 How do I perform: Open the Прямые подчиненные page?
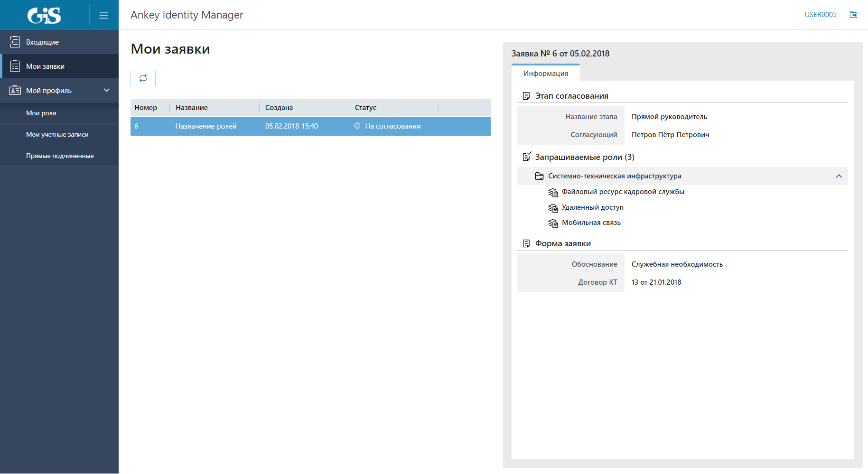pyautogui.click(x=60, y=156)
